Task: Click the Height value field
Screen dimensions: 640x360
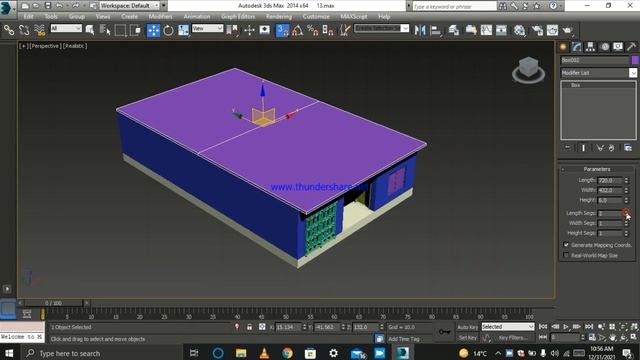Action: [610, 200]
